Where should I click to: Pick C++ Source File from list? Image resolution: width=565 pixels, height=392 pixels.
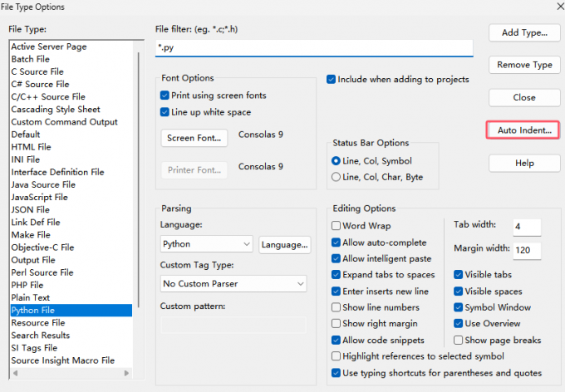[47, 97]
